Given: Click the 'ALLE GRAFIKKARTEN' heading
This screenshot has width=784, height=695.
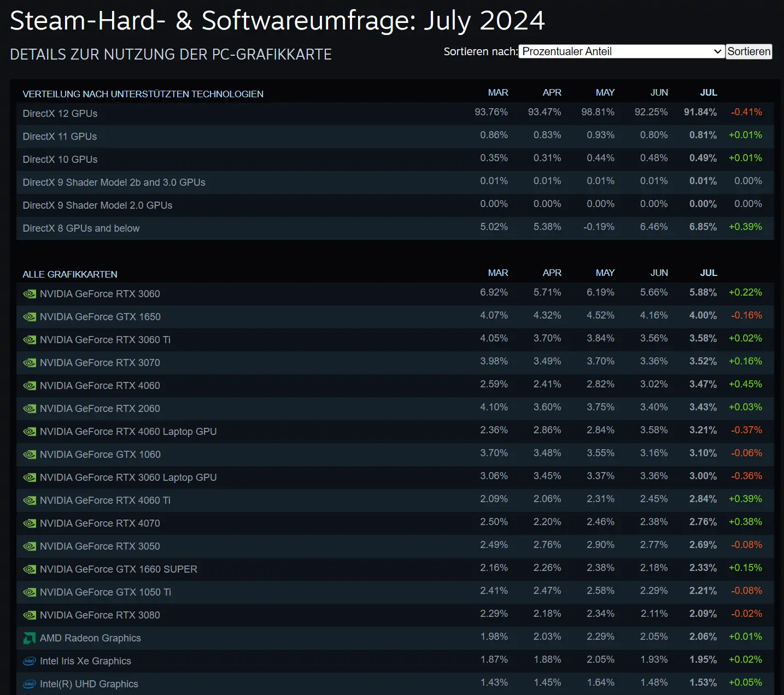Looking at the screenshot, I should (x=70, y=274).
